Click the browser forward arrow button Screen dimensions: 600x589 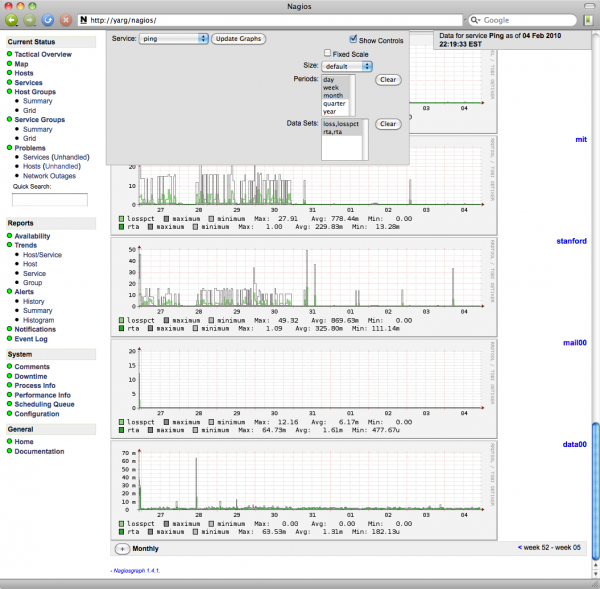tap(29, 19)
